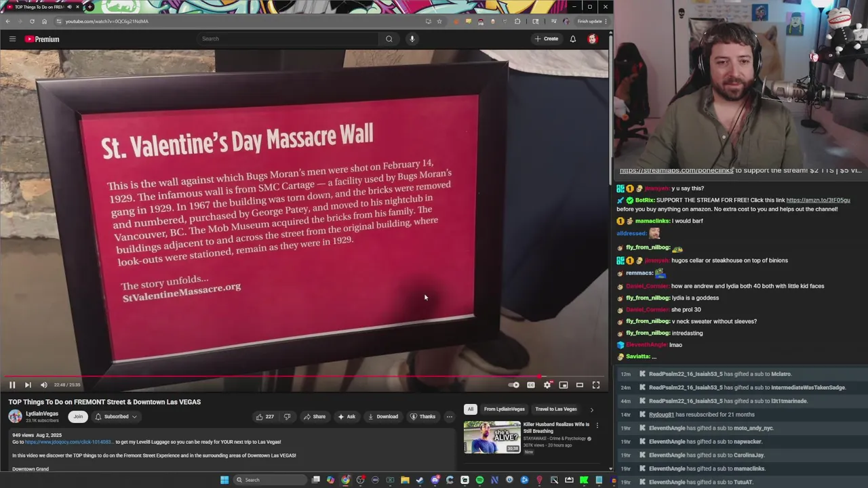Download the video with Download button
Viewport: 868px width, 488px height.
click(383, 417)
